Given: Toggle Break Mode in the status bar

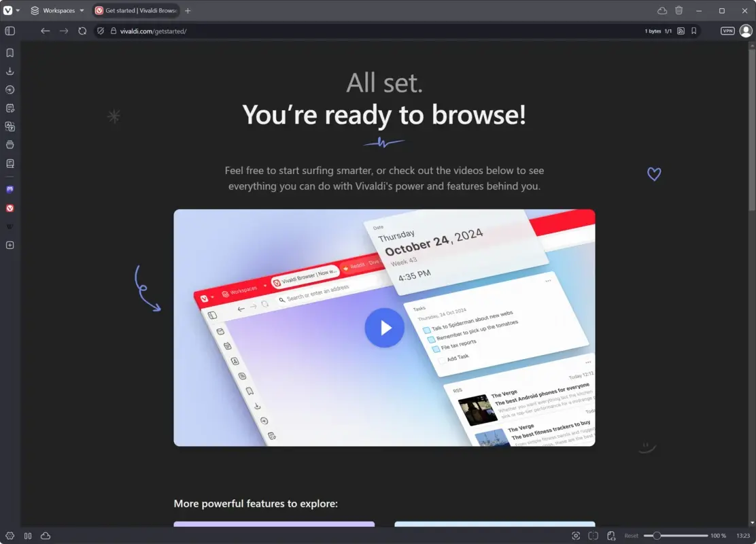Looking at the screenshot, I should (x=28, y=535).
